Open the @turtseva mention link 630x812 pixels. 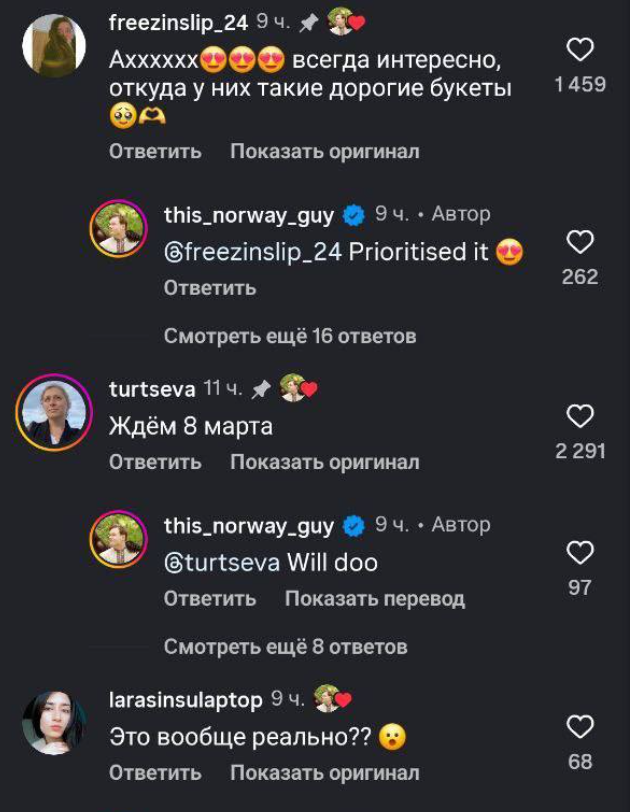221,563
